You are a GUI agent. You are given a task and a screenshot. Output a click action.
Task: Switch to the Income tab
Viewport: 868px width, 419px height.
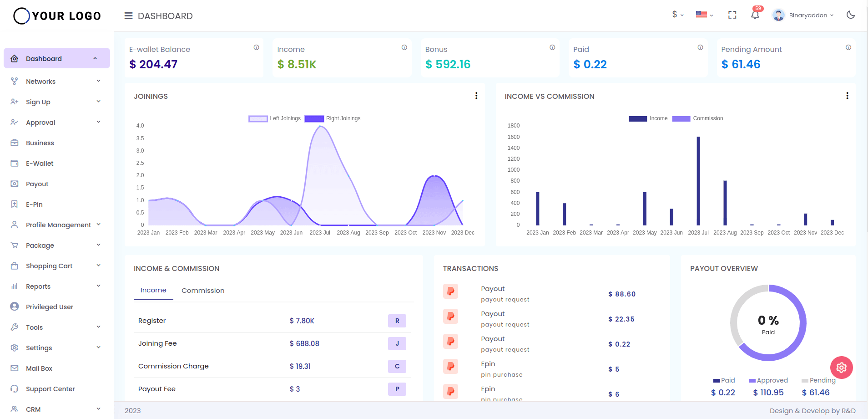click(x=153, y=290)
